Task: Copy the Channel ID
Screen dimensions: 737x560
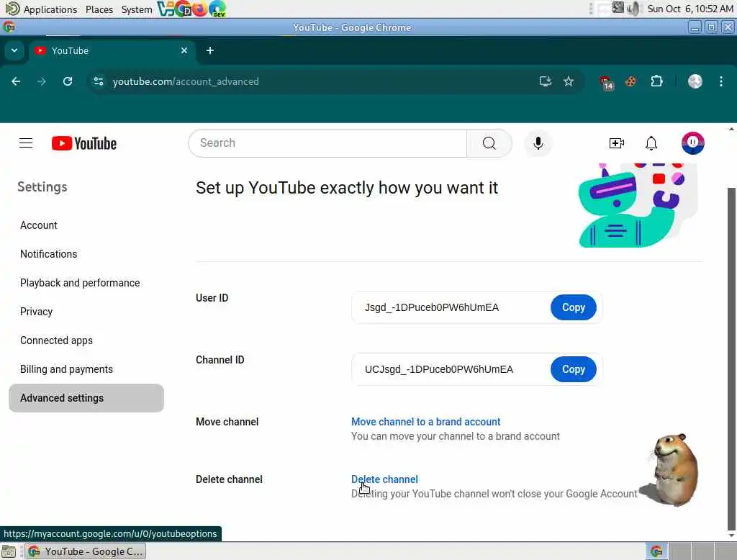Action: (574, 369)
